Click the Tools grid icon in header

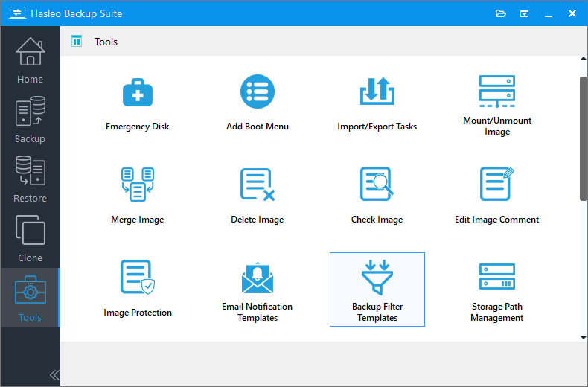(x=77, y=41)
